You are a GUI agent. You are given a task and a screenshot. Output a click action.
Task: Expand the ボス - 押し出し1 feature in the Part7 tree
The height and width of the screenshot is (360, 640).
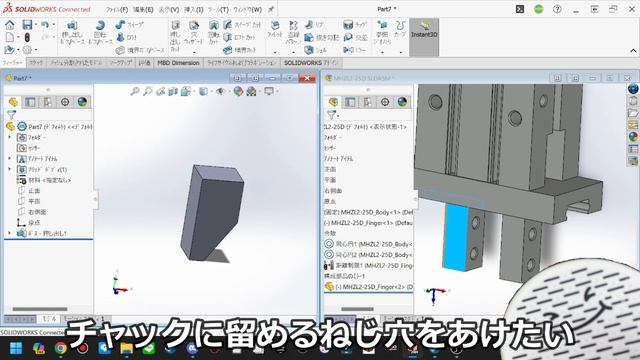(10, 233)
